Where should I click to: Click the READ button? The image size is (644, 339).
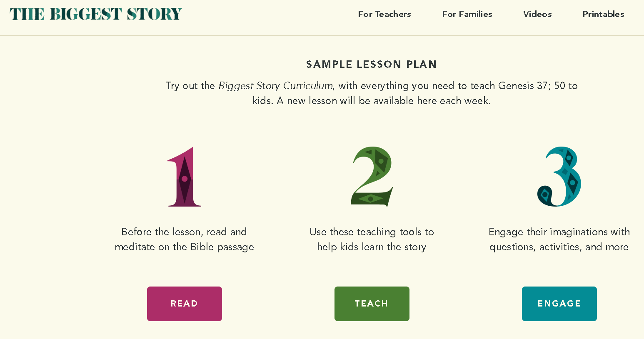185,304
